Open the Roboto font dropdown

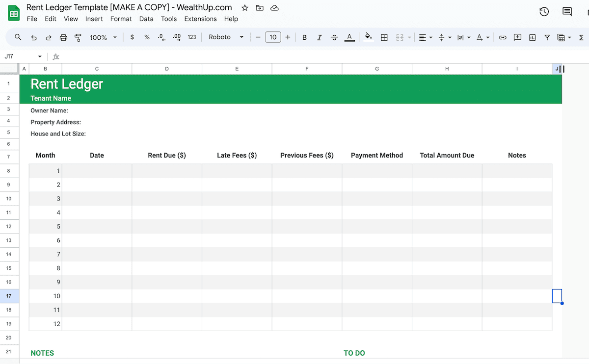point(226,37)
